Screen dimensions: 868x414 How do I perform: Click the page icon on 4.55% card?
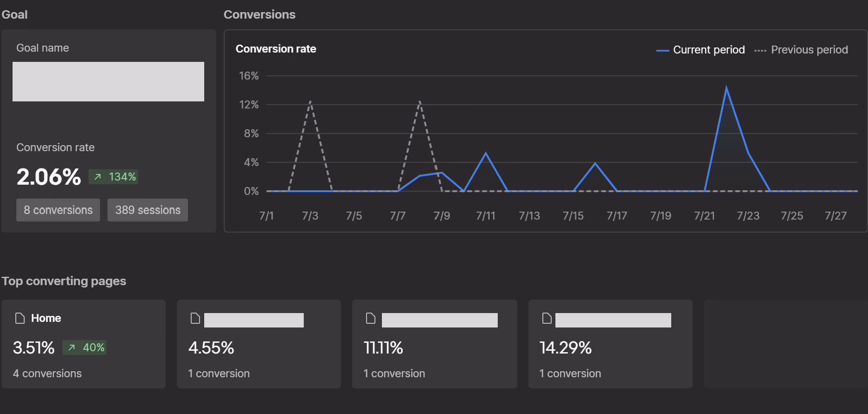[195, 318]
